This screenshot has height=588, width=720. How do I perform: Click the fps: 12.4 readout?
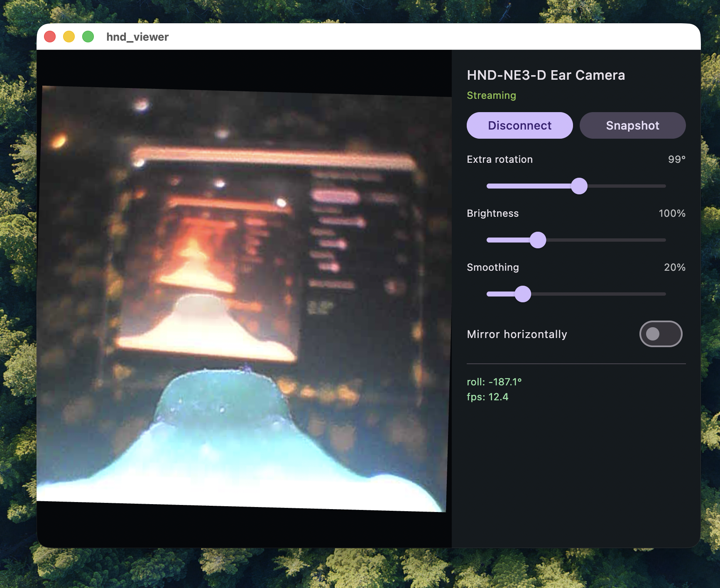[487, 397]
